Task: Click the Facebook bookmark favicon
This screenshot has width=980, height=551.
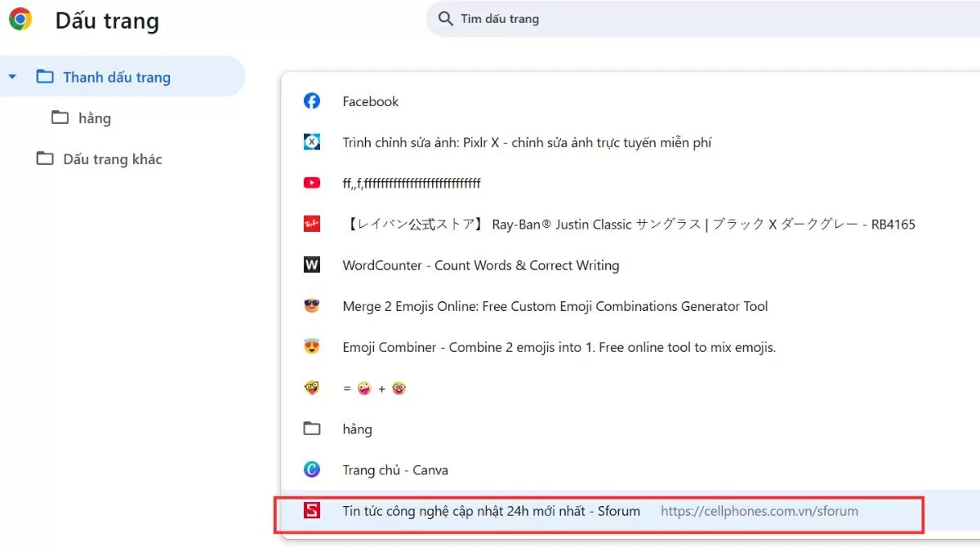Action: pyautogui.click(x=312, y=101)
